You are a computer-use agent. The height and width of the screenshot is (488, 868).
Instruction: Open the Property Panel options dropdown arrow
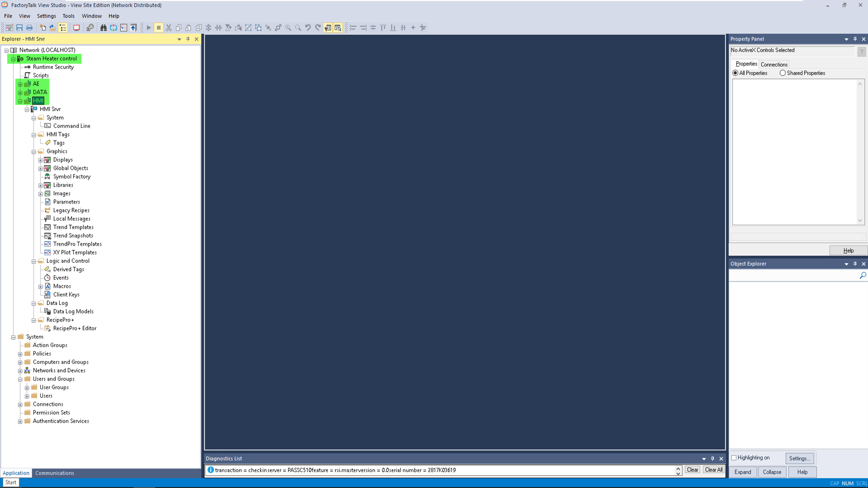point(846,39)
